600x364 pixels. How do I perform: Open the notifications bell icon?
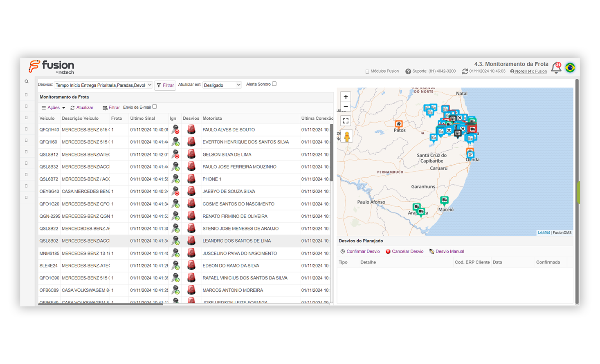click(556, 68)
